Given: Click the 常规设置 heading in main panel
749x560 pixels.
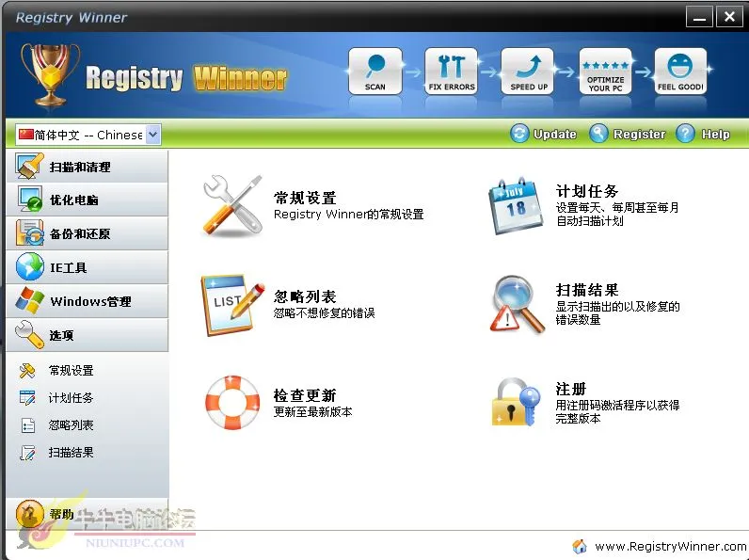Looking at the screenshot, I should 305,198.
